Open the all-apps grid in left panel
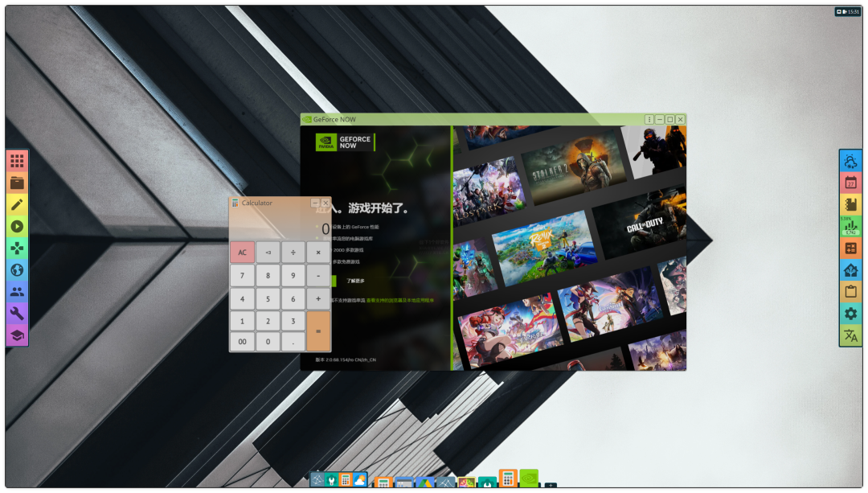868x493 pixels. (17, 161)
